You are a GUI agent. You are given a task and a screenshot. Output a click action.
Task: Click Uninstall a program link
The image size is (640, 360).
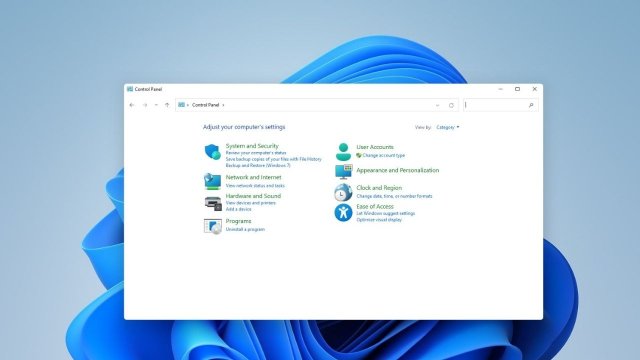pos(245,229)
